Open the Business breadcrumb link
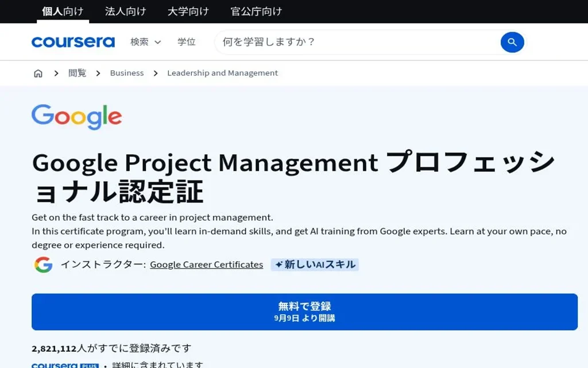 point(127,73)
